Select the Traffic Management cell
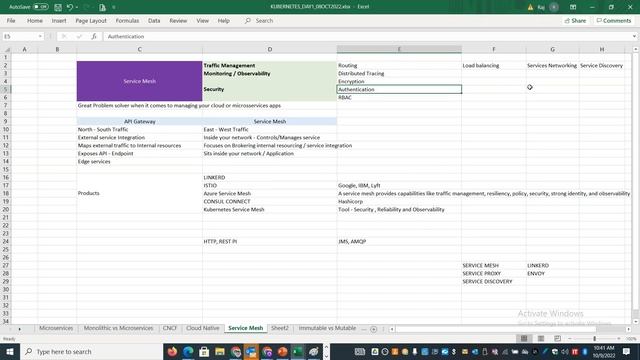Viewport: 640px width, 360px height. tap(269, 65)
